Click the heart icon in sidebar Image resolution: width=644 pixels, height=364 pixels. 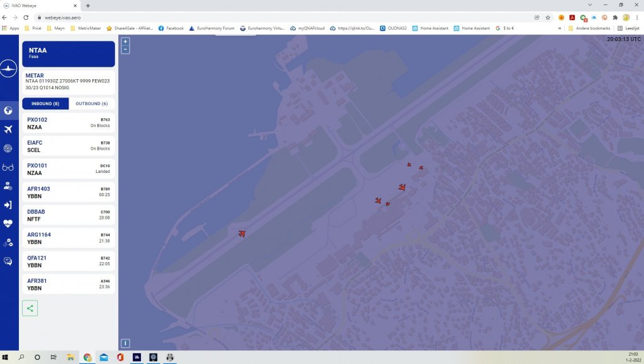click(8, 223)
